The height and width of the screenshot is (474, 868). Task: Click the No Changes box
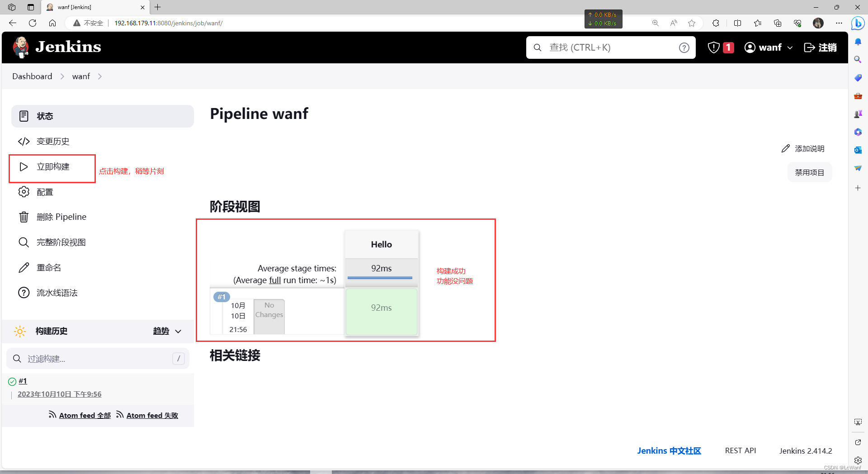pos(269,316)
